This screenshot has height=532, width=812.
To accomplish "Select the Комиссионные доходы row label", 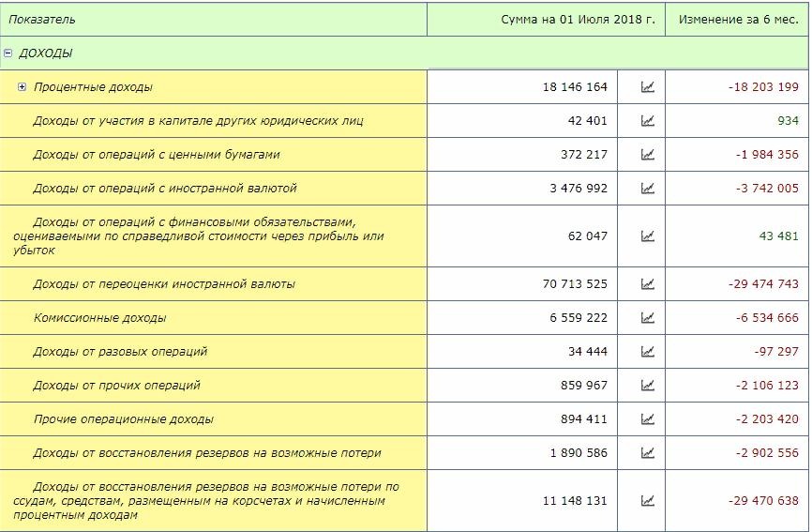I will 99,318.
